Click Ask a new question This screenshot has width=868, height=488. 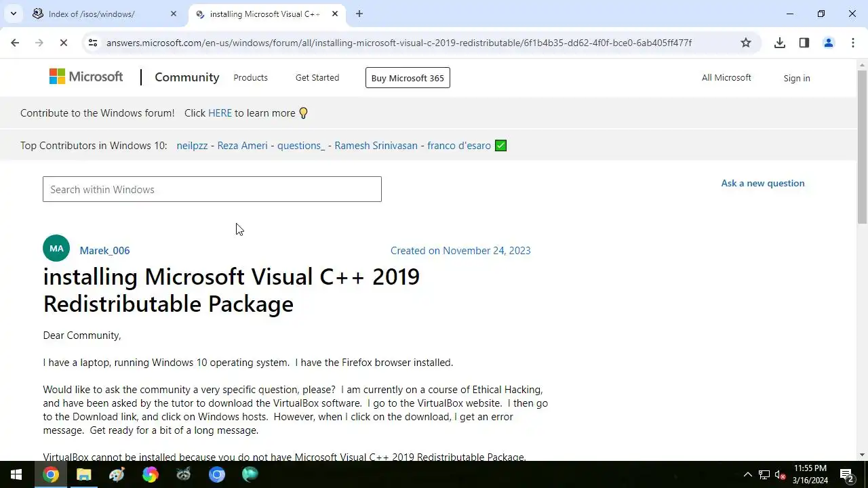[763, 183]
